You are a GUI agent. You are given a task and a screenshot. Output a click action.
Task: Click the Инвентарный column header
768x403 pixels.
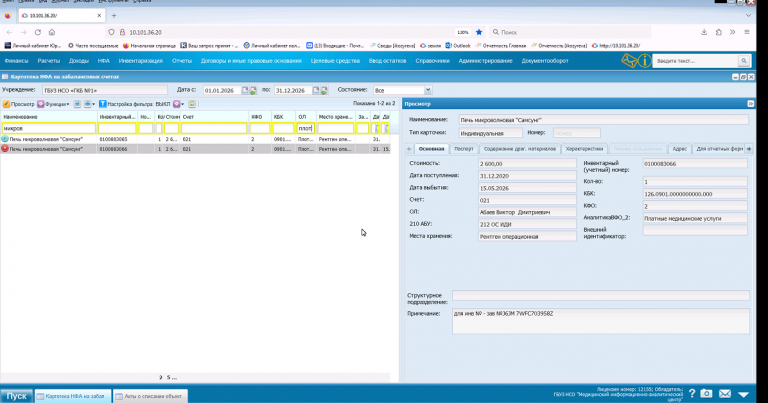click(x=117, y=117)
